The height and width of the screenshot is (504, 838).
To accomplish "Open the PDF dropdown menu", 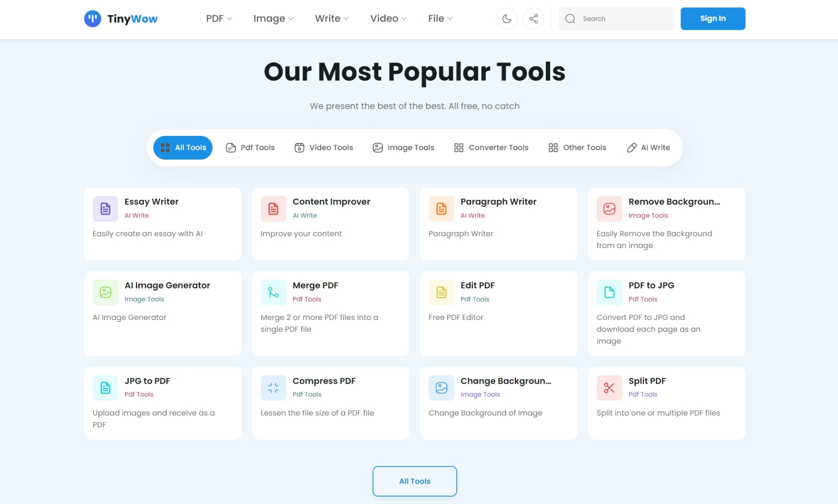I will [x=218, y=18].
